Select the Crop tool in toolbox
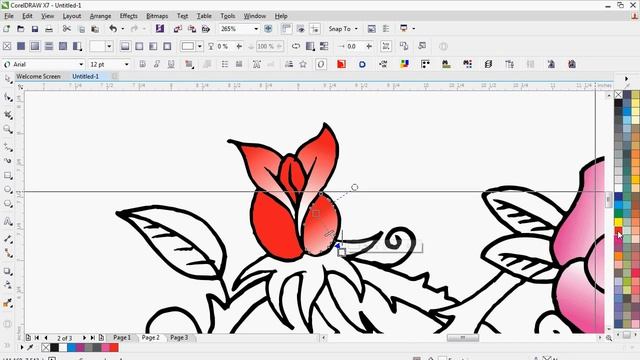This screenshot has width=640, height=360. click(8, 114)
